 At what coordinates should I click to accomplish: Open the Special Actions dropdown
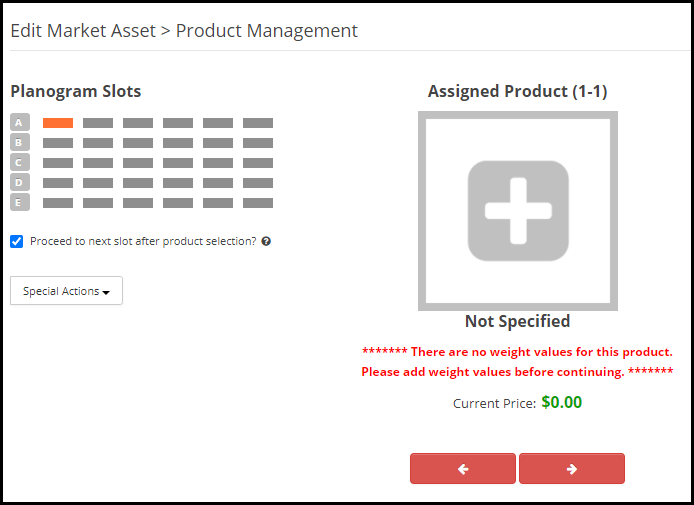pyautogui.click(x=66, y=291)
